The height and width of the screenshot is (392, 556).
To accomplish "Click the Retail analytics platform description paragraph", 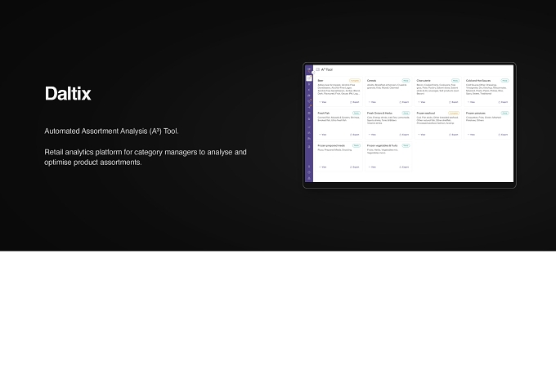I will pos(146,158).
